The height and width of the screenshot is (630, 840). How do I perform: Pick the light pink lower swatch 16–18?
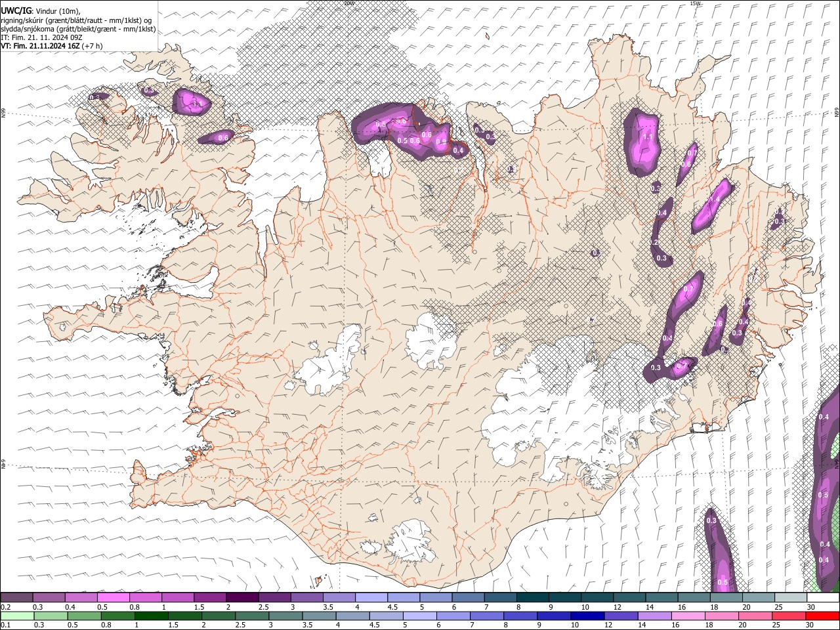(x=688, y=616)
